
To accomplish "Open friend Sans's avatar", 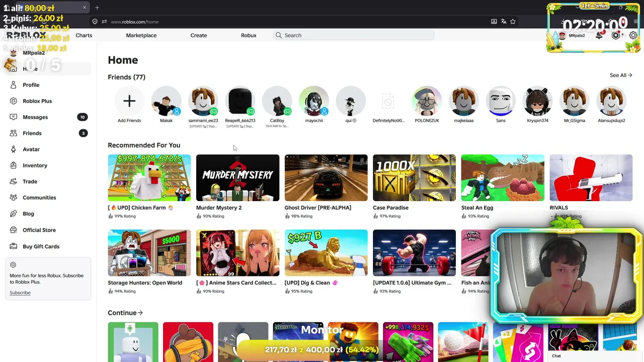I will pyautogui.click(x=501, y=101).
